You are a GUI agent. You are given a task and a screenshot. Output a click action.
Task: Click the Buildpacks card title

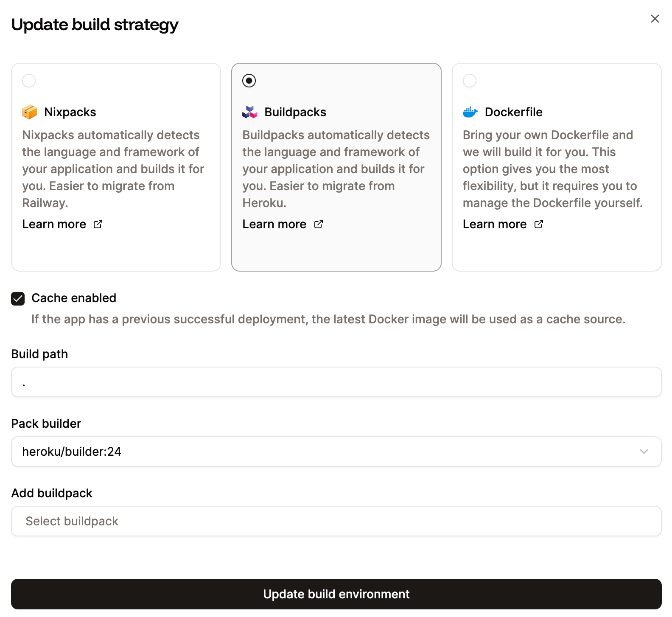295,112
